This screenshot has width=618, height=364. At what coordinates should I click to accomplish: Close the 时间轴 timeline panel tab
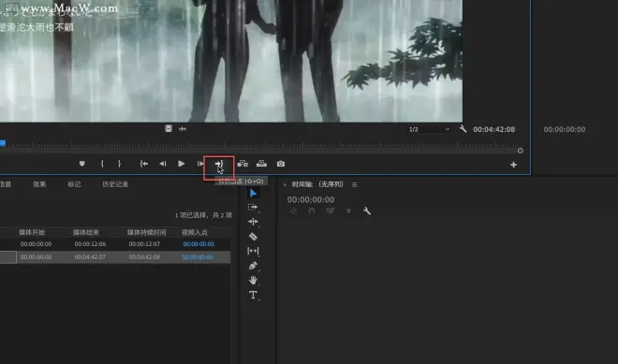tap(285, 184)
